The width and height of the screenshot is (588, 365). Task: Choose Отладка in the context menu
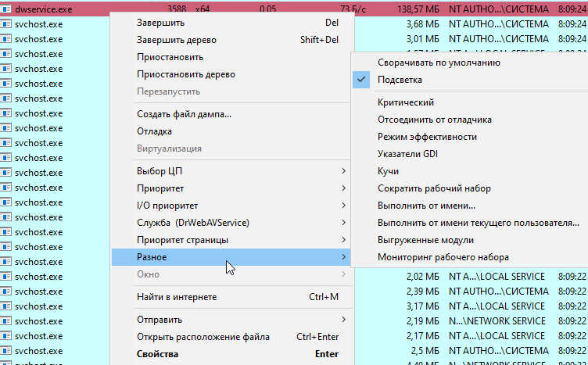tap(154, 131)
